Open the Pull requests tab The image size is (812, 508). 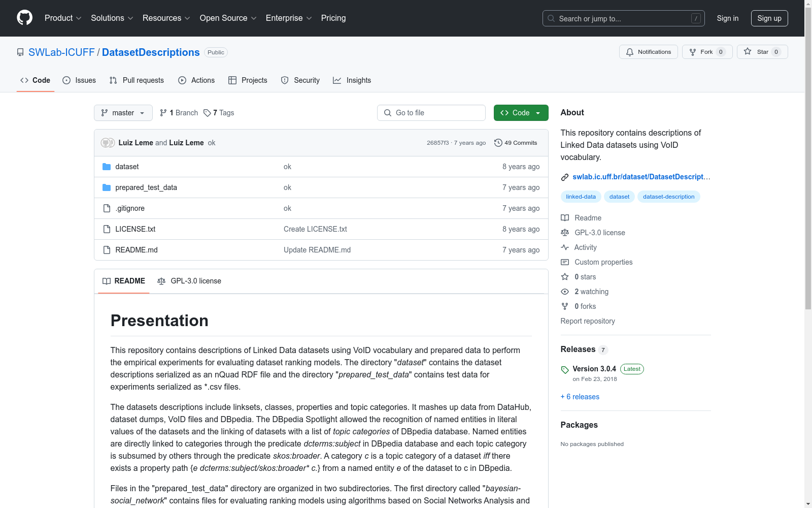(x=137, y=80)
